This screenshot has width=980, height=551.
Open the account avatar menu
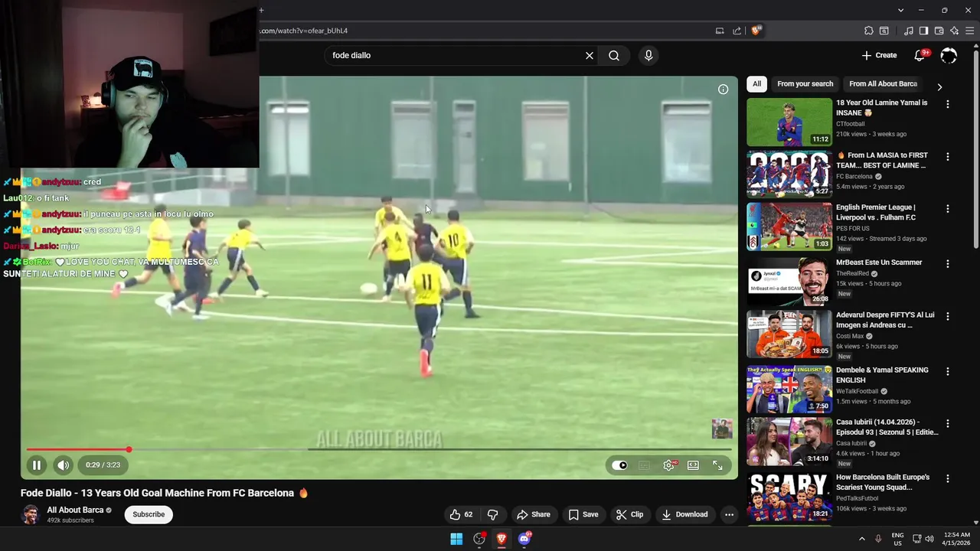[949, 55]
